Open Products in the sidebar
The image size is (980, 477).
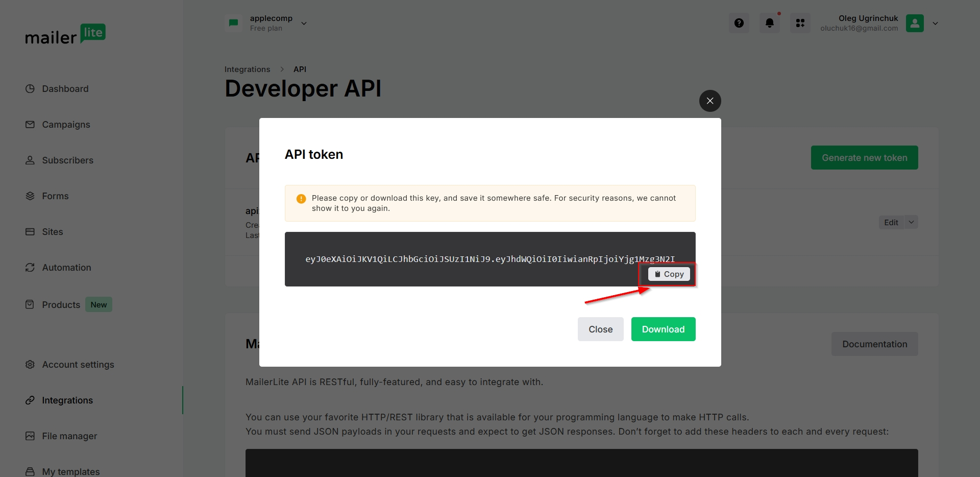pos(61,305)
